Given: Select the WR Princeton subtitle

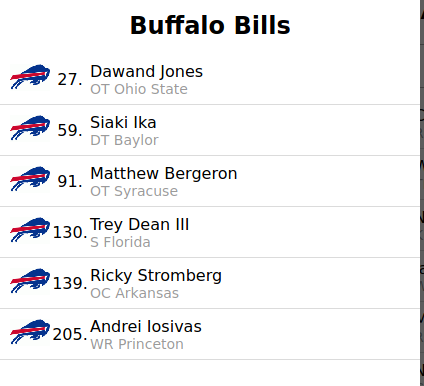Looking at the screenshot, I should tap(137, 344).
